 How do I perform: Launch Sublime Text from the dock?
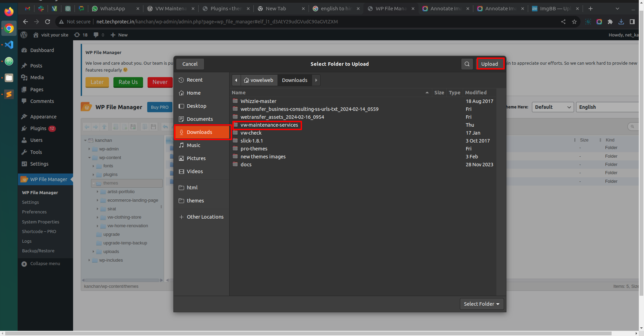[x=9, y=94]
